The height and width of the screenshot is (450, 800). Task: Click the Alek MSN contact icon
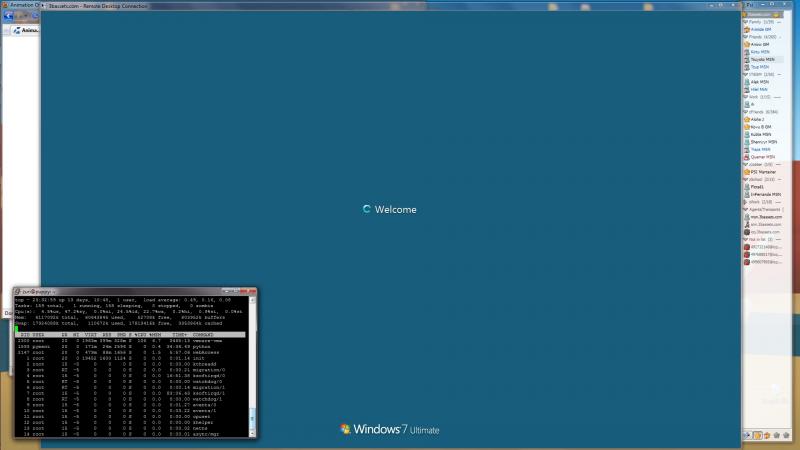746,81
